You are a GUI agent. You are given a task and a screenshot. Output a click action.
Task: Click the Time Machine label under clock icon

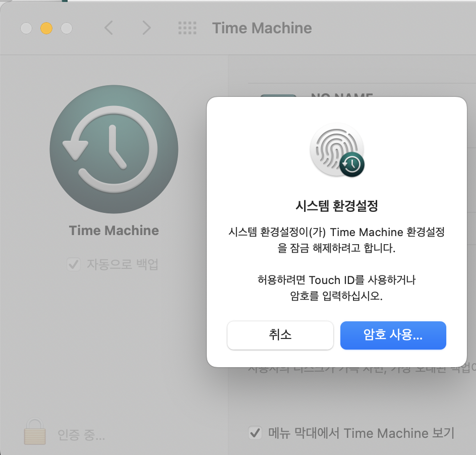coord(114,231)
